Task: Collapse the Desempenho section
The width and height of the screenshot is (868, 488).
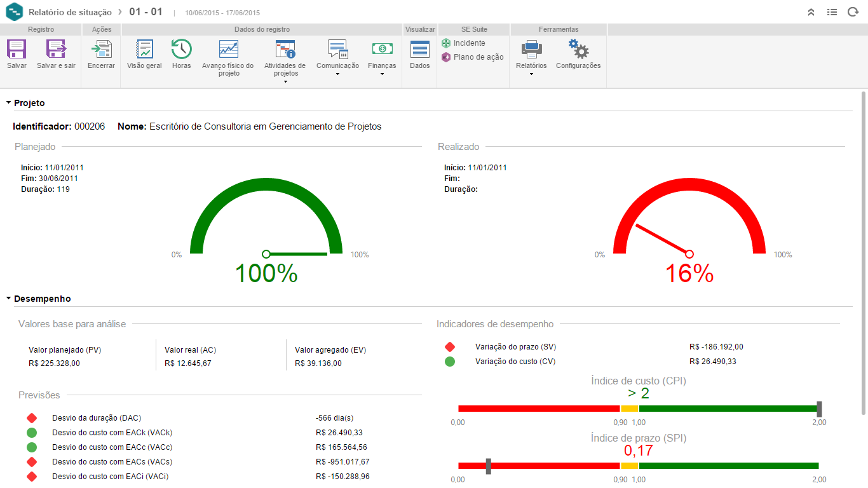Action: [9, 299]
